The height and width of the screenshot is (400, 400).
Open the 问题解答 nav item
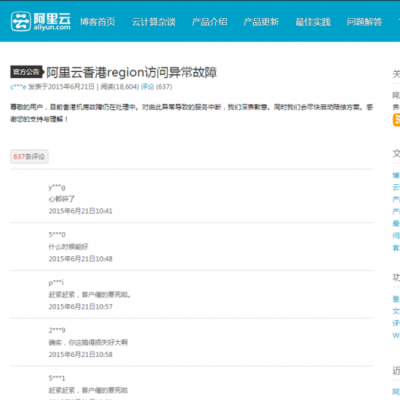click(364, 22)
